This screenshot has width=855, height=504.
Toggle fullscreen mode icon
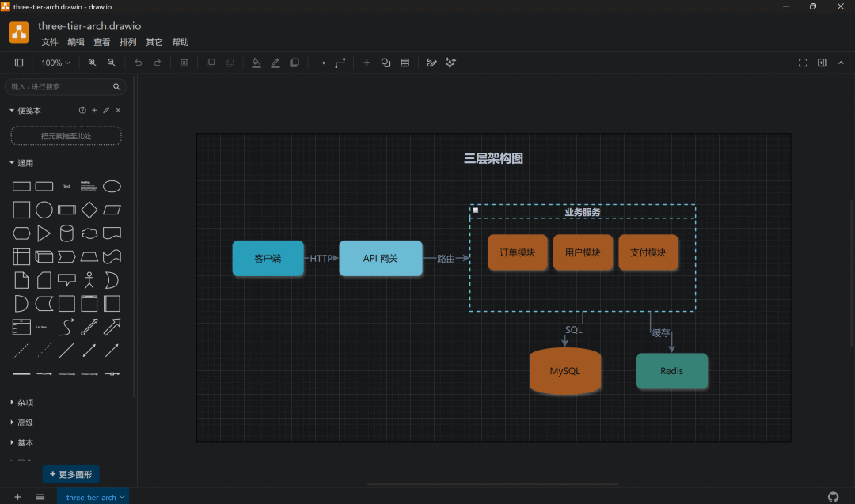[803, 63]
